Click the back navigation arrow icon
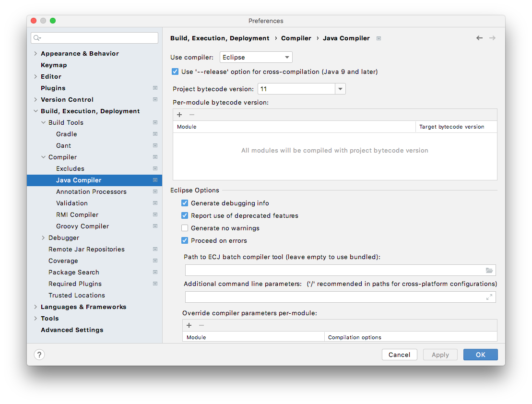The image size is (532, 404). pos(479,38)
